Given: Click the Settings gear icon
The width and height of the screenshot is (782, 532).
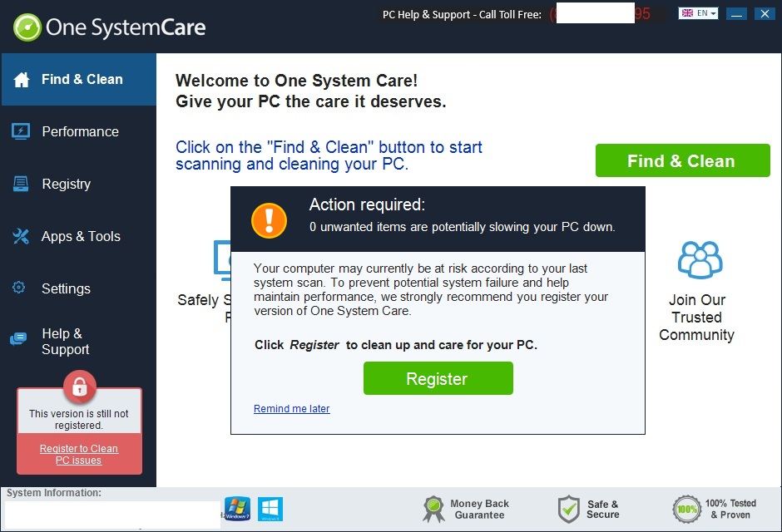Looking at the screenshot, I should [x=19, y=288].
